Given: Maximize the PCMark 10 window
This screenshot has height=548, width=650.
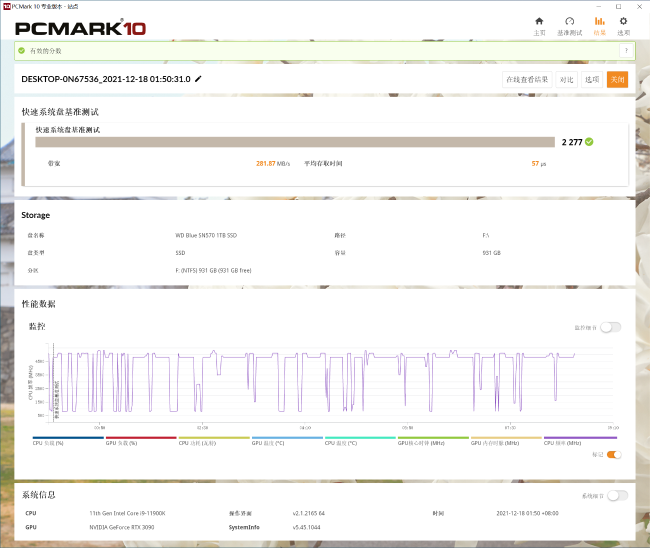Looking at the screenshot, I should click(x=618, y=7).
